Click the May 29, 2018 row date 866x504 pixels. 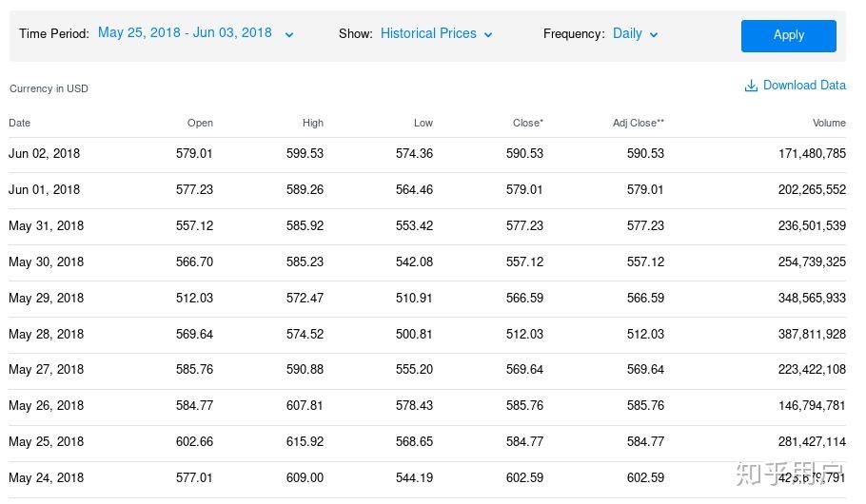click(46, 298)
